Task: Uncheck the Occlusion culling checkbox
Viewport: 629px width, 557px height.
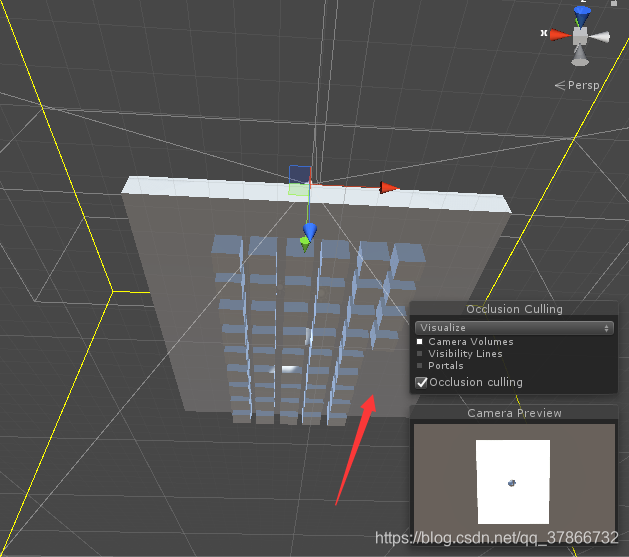Action: [x=421, y=383]
